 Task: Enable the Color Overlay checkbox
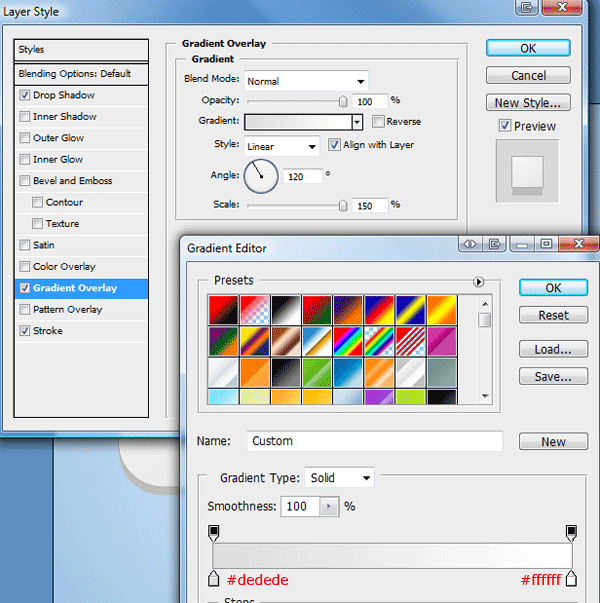click(x=25, y=266)
